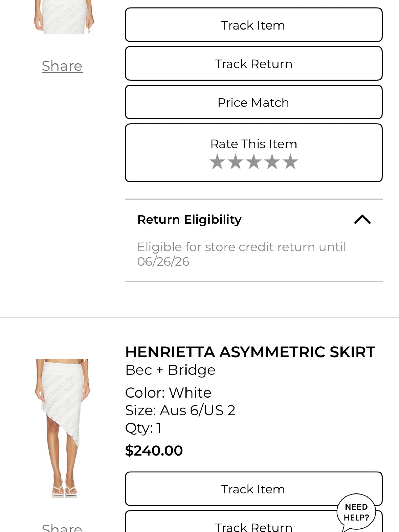Request a Price Match

(x=254, y=102)
